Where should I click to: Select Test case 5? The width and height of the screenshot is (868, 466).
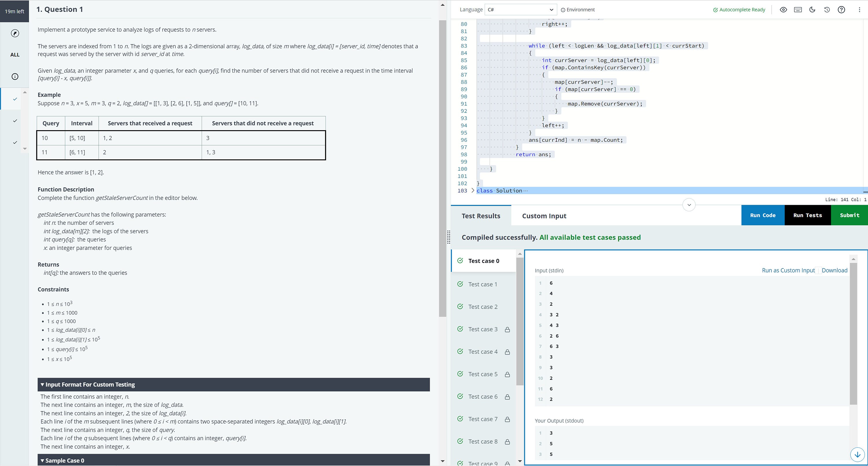click(483, 374)
